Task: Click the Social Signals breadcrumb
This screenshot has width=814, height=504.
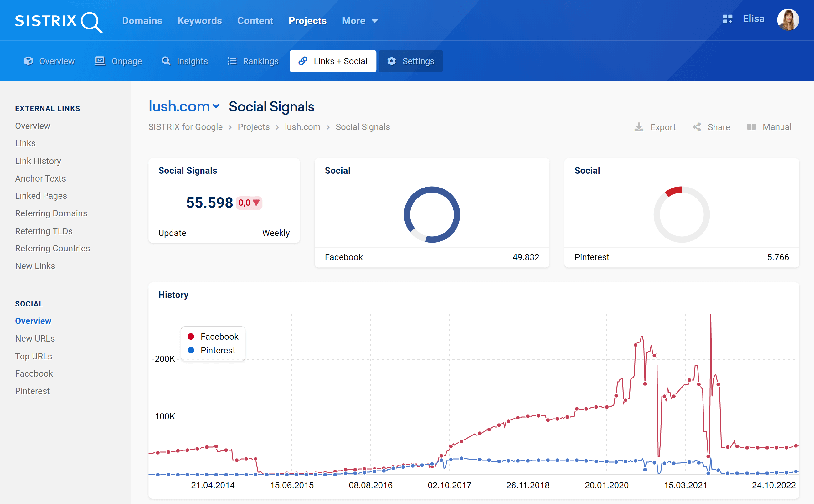Action: point(363,127)
